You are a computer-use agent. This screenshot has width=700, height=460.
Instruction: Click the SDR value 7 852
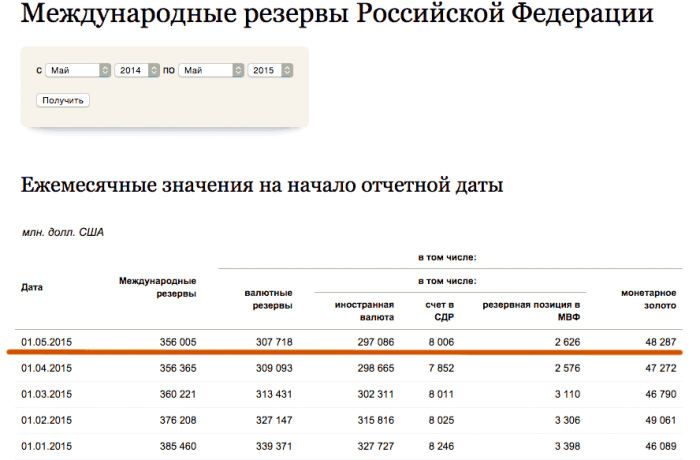[442, 368]
